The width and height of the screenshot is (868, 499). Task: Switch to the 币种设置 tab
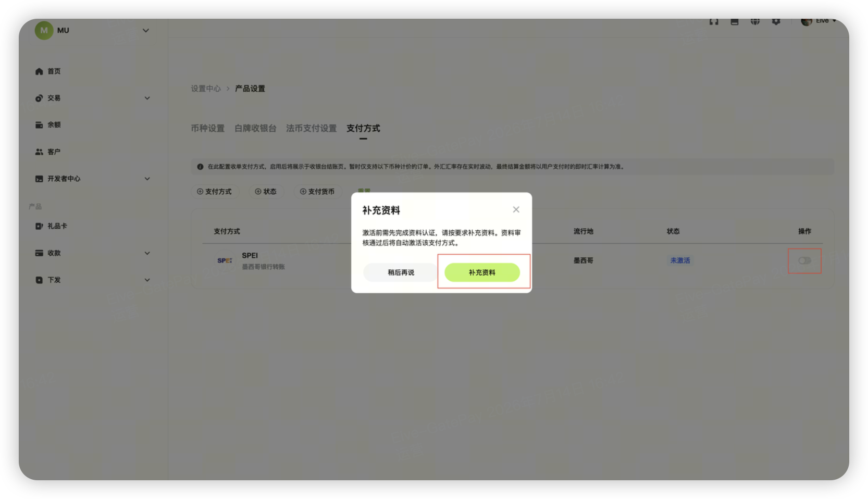(207, 128)
